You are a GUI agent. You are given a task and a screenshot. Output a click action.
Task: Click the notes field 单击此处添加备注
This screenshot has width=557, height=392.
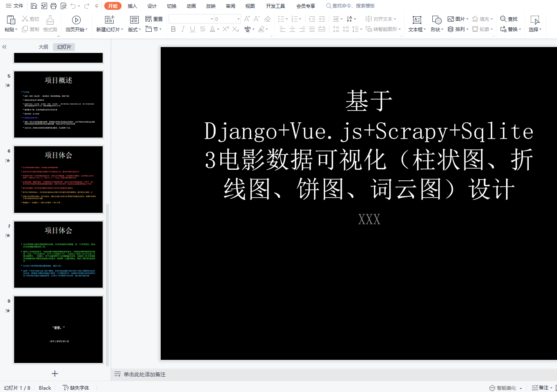pos(145,374)
